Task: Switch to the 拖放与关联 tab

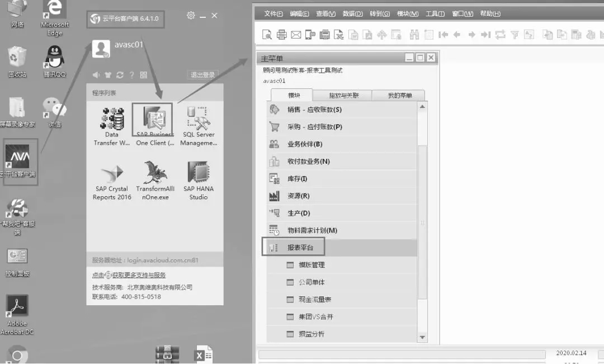Action: 343,96
